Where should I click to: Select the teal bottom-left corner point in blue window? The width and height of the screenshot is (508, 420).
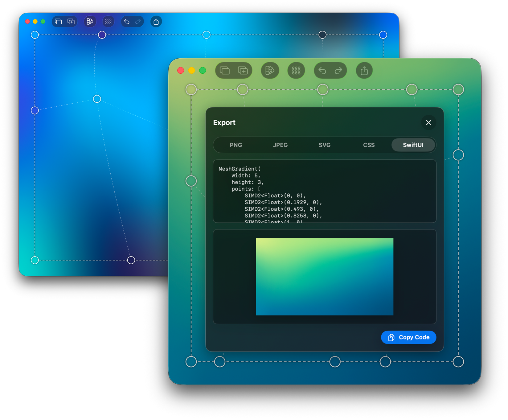35,260
